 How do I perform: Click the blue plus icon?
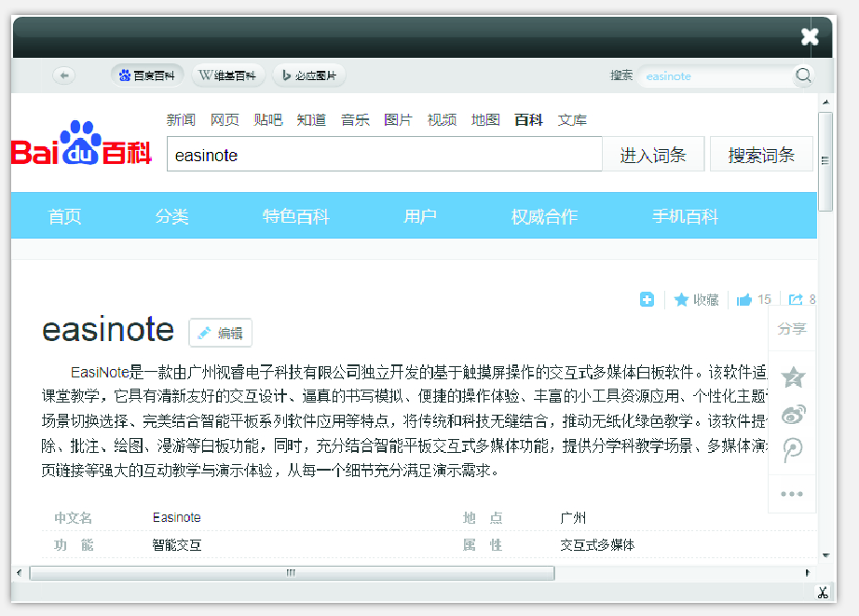click(647, 299)
